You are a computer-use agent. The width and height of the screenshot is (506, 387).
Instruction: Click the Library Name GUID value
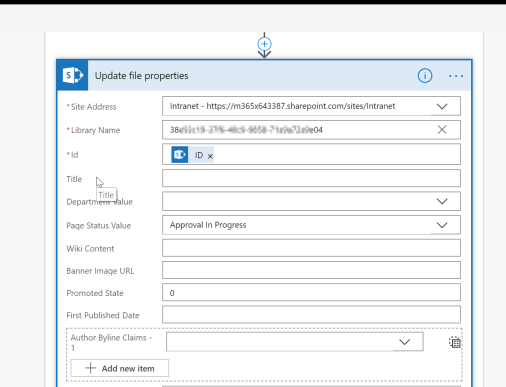(246, 130)
